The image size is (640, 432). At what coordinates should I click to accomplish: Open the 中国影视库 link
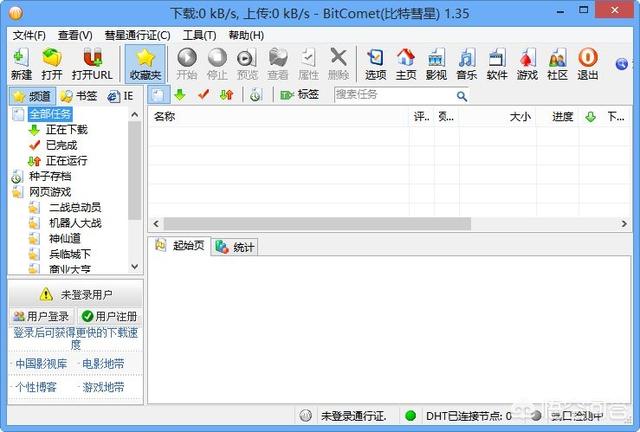pyautogui.click(x=41, y=363)
